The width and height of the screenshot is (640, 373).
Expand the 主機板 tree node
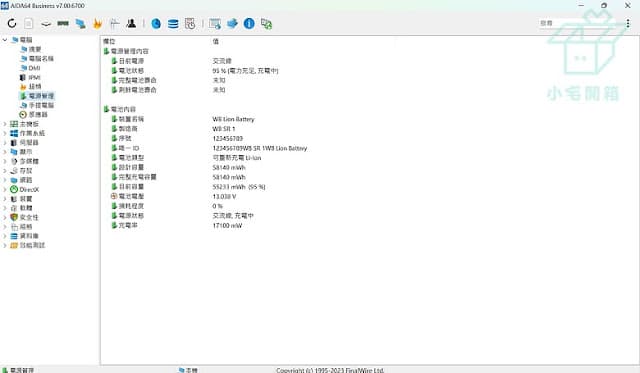pyautogui.click(x=5, y=124)
